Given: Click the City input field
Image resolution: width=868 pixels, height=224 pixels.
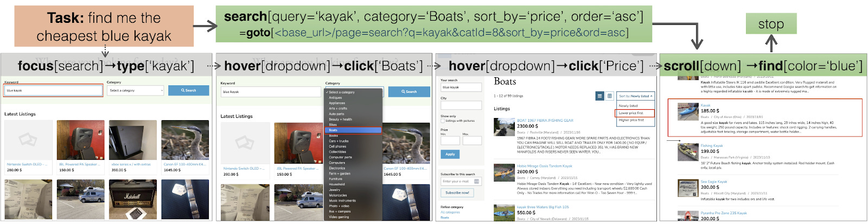Looking at the screenshot, I should pos(461,105).
